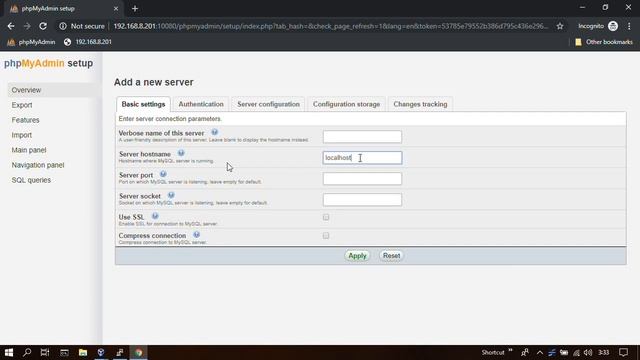This screenshot has width=640, height=360.
Task: Click the browser address bar URL
Action: pyautogui.click(x=331, y=26)
